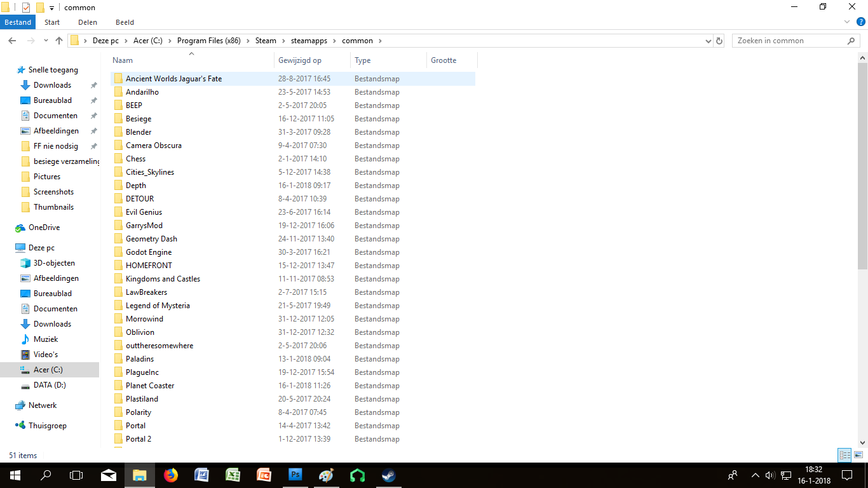Screen dimensions: 868x488
Task: Select Muziek under Deze pc
Action: coord(46,339)
